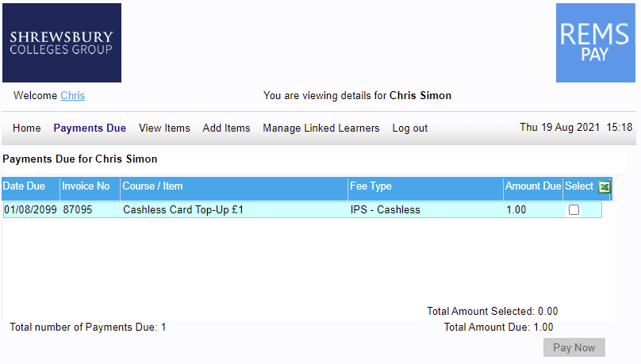The image size is (641, 364).
Task: Click invoice number 87095 cell
Action: [77, 210]
